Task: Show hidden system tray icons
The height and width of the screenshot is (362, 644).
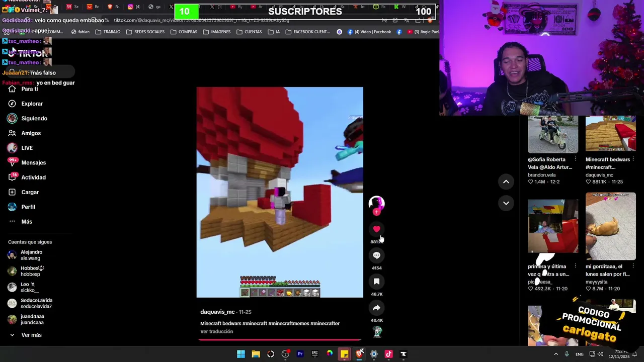Action: (556, 354)
